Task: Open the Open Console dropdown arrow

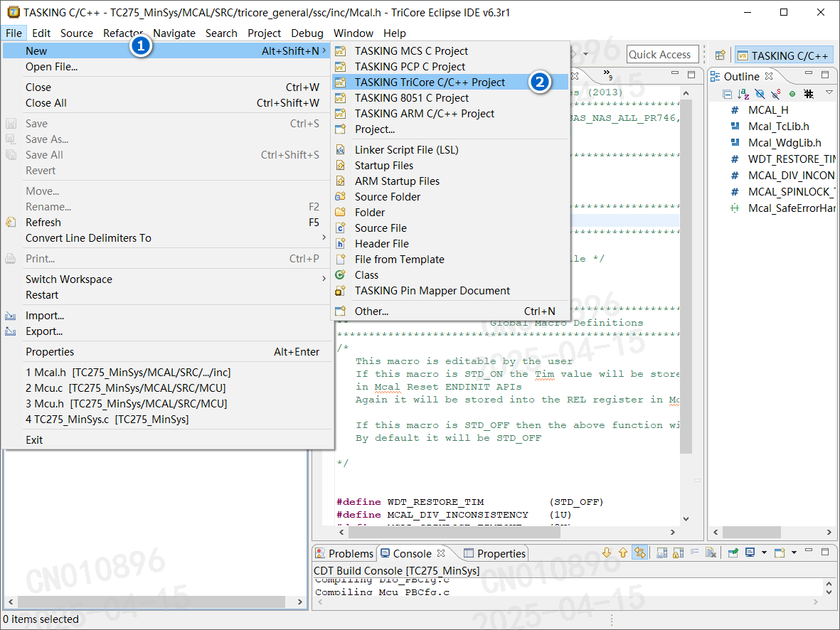Action: tap(794, 552)
